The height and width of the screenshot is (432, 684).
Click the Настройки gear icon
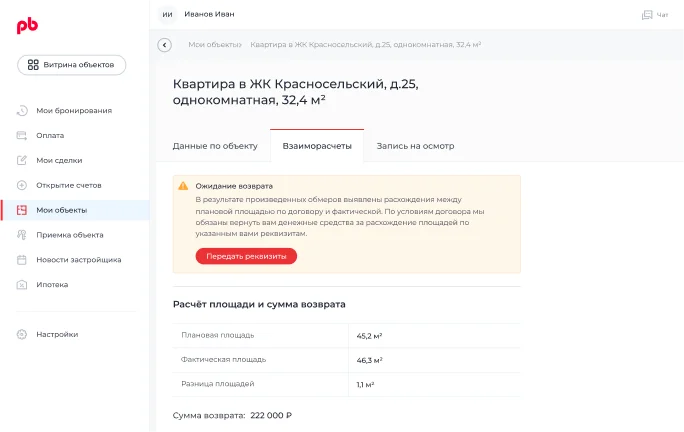click(x=22, y=334)
